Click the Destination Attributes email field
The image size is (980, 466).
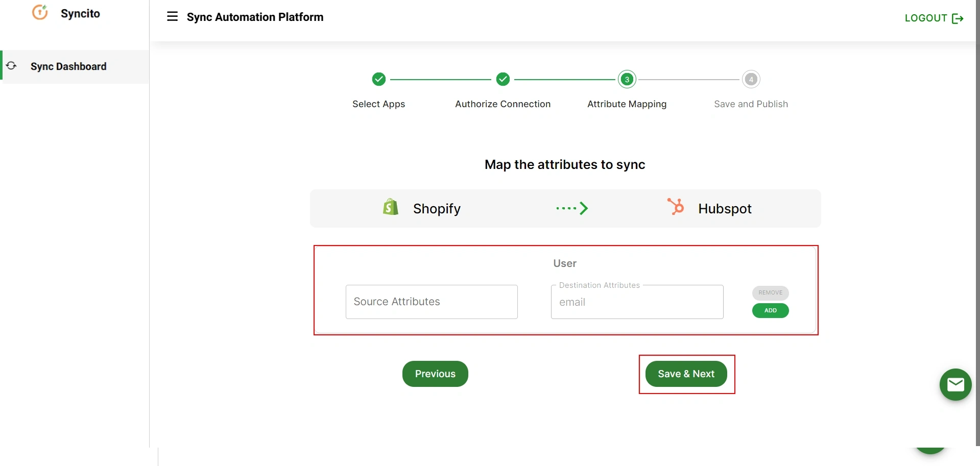(636, 302)
